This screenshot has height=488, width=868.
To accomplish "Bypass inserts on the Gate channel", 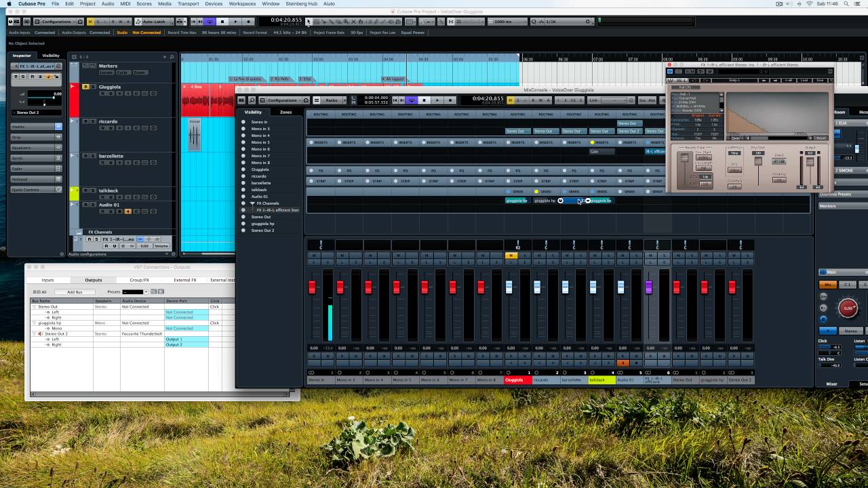I will click(x=592, y=142).
